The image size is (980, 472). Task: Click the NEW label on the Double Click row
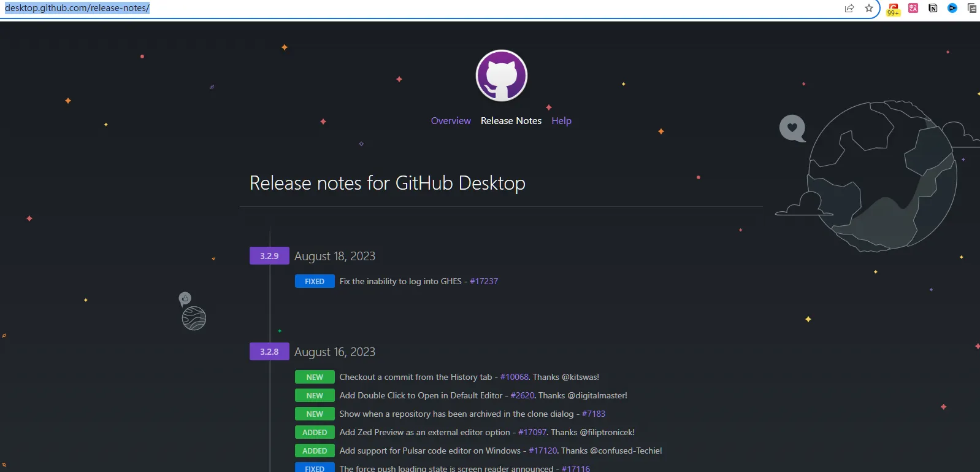[315, 395]
